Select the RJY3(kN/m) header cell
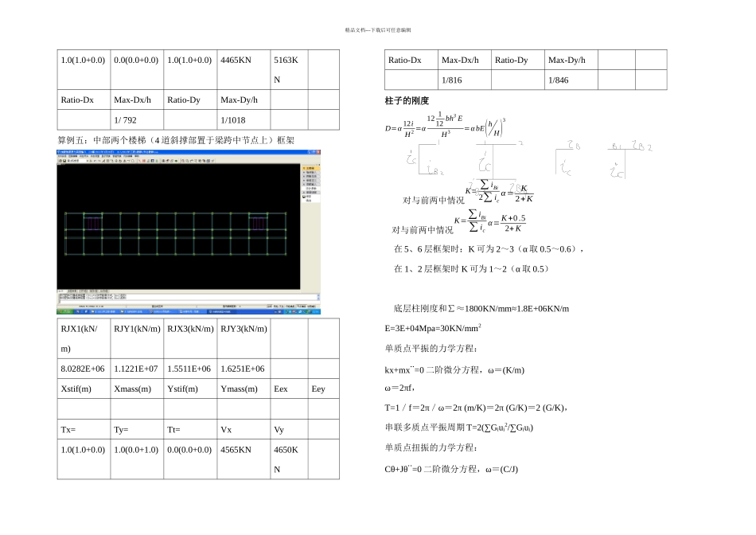756x535 pixels. [x=244, y=338]
